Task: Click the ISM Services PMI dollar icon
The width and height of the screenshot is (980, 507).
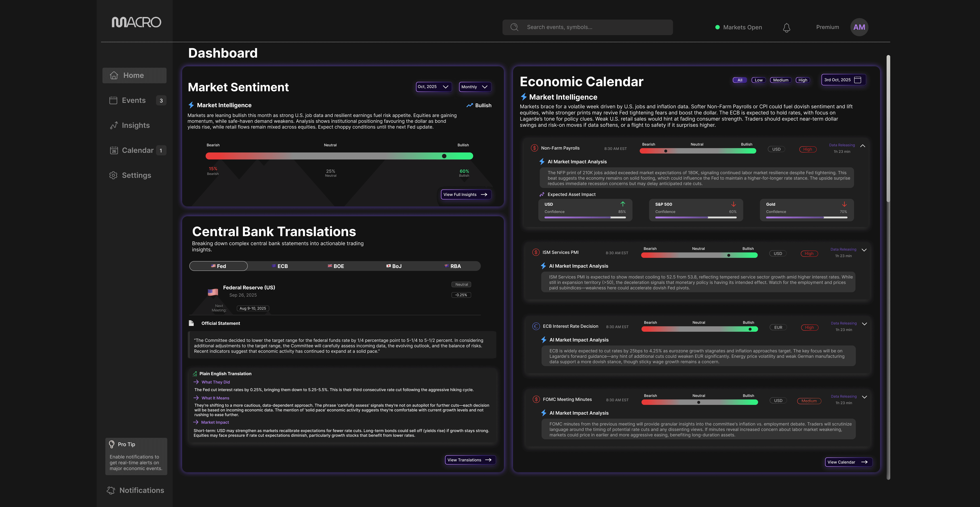Action: (536, 252)
